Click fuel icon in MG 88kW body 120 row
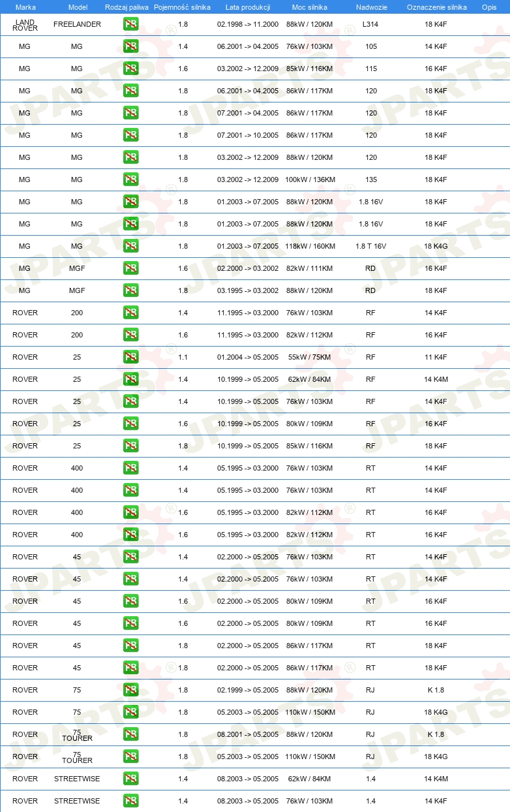This screenshot has height=812, width=510. [130, 157]
